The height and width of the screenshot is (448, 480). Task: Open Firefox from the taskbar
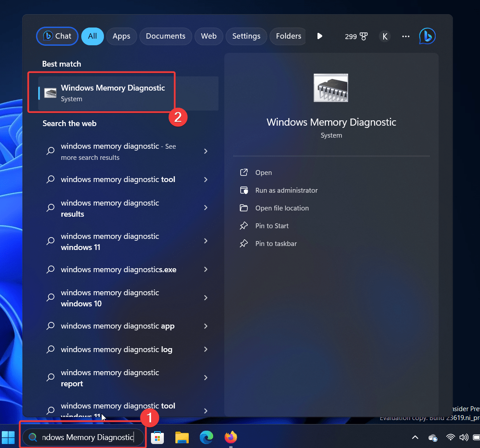coord(230,437)
